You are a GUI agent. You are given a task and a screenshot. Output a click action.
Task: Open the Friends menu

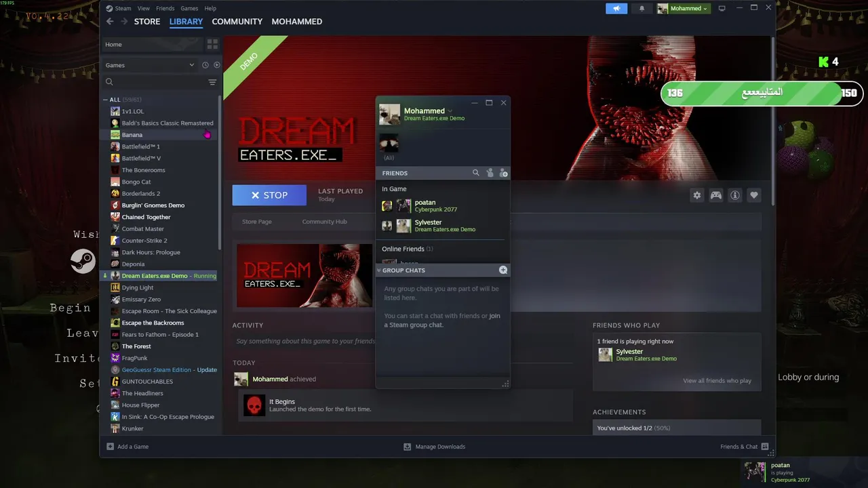pyautogui.click(x=165, y=8)
